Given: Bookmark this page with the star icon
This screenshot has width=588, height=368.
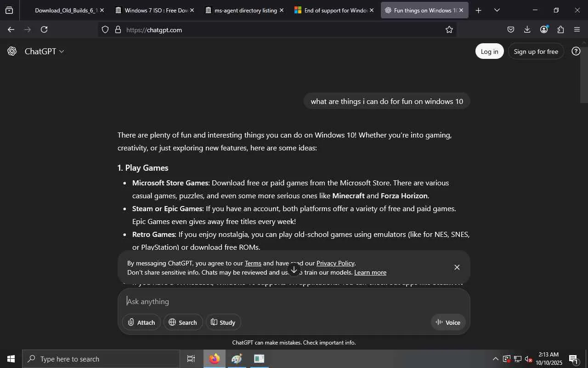Looking at the screenshot, I should pos(449,30).
